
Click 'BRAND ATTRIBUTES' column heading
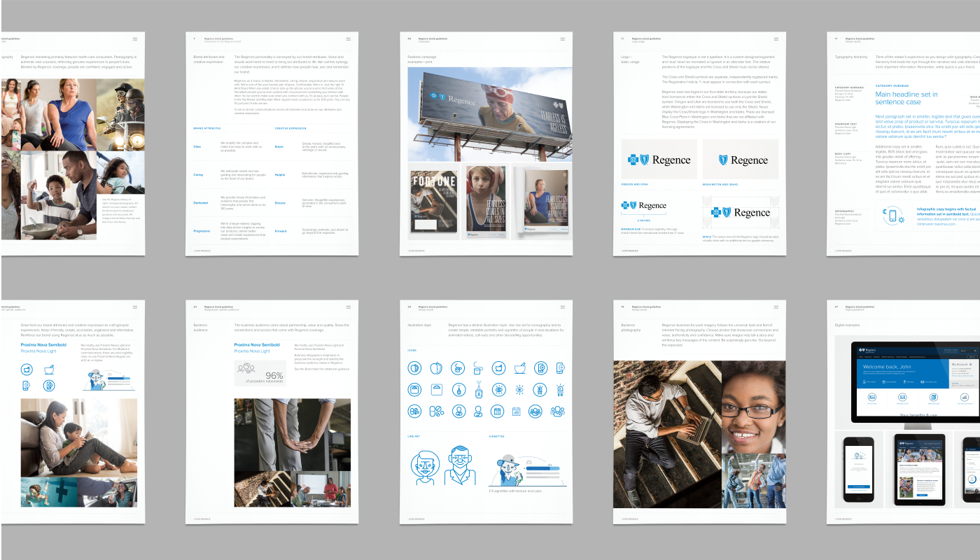pyautogui.click(x=207, y=128)
